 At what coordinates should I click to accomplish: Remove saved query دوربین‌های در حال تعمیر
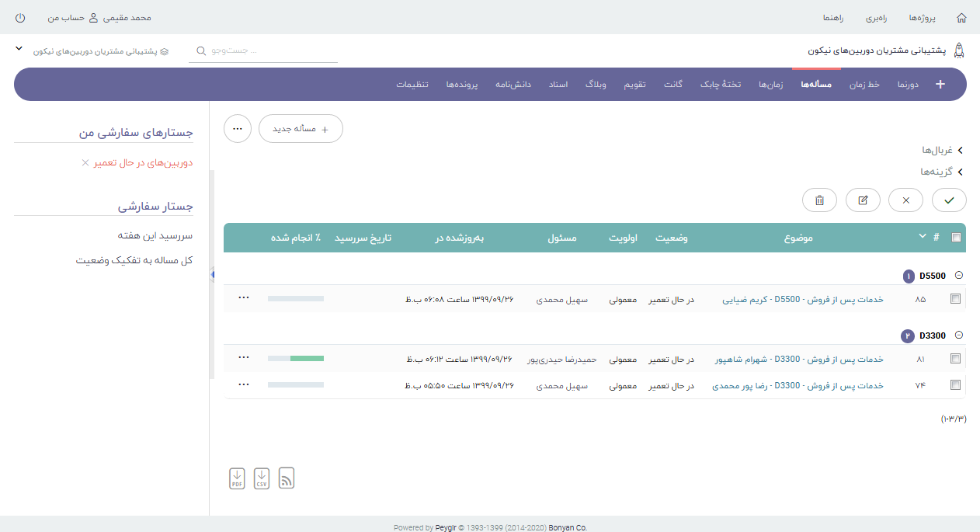click(x=85, y=163)
